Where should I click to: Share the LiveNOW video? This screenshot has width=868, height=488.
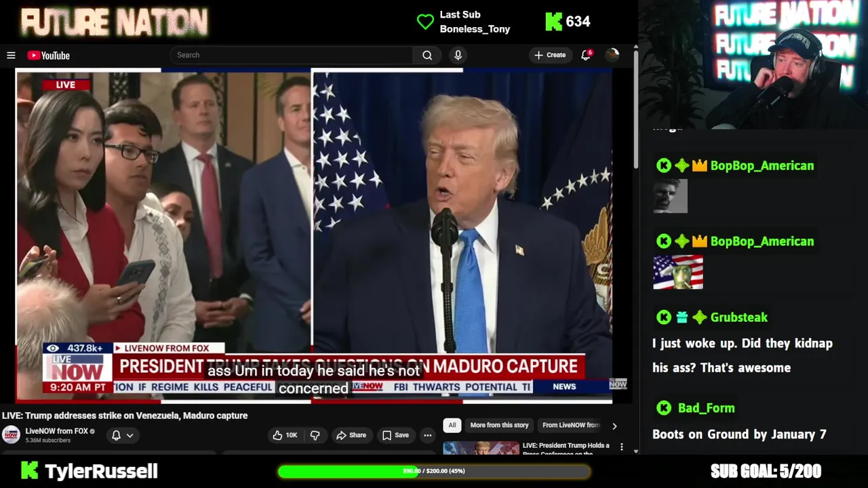coord(351,435)
